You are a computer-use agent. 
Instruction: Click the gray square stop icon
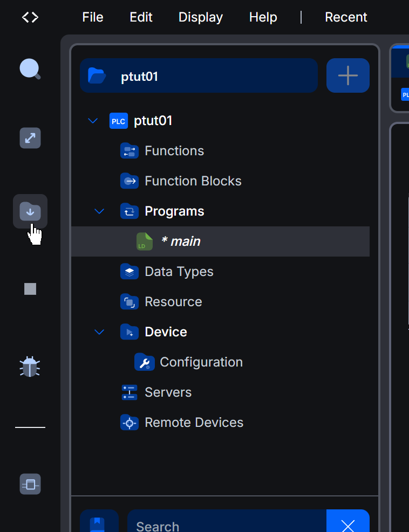click(x=30, y=289)
